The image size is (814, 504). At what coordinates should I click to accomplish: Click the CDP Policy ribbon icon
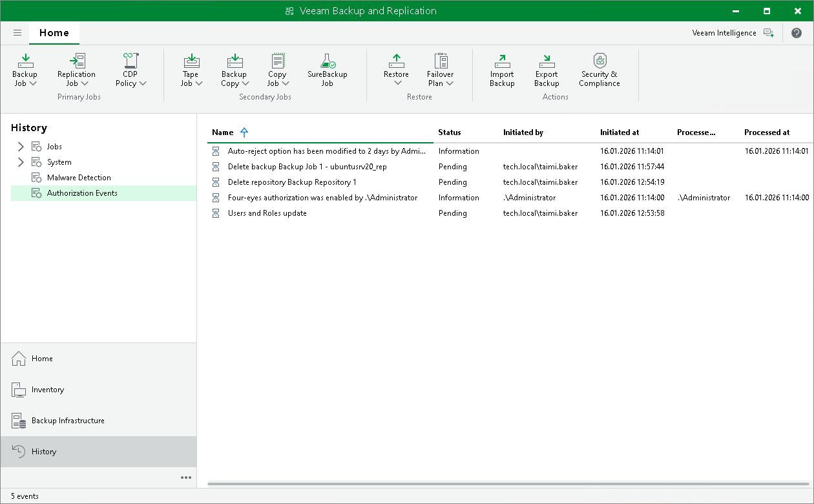(130, 61)
